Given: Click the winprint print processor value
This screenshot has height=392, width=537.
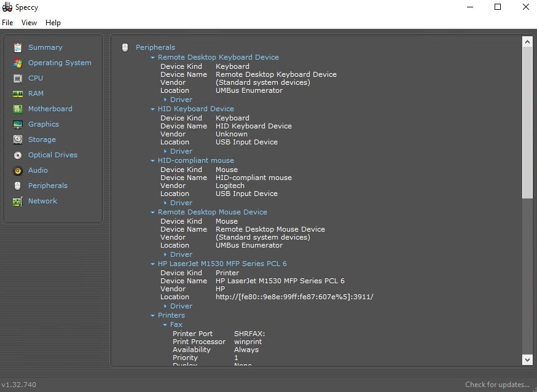Looking at the screenshot, I should pos(248,342).
